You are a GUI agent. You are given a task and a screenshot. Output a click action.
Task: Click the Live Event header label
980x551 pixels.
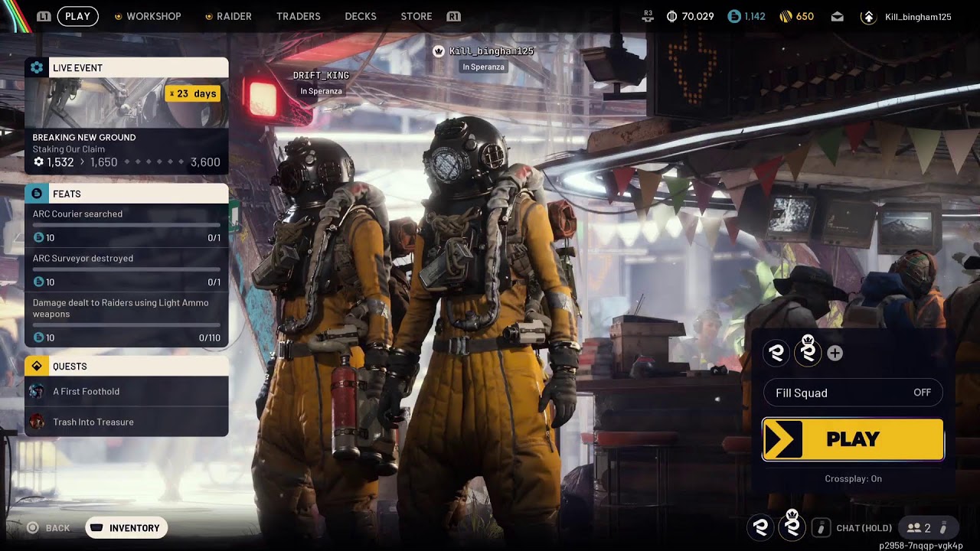[77, 68]
